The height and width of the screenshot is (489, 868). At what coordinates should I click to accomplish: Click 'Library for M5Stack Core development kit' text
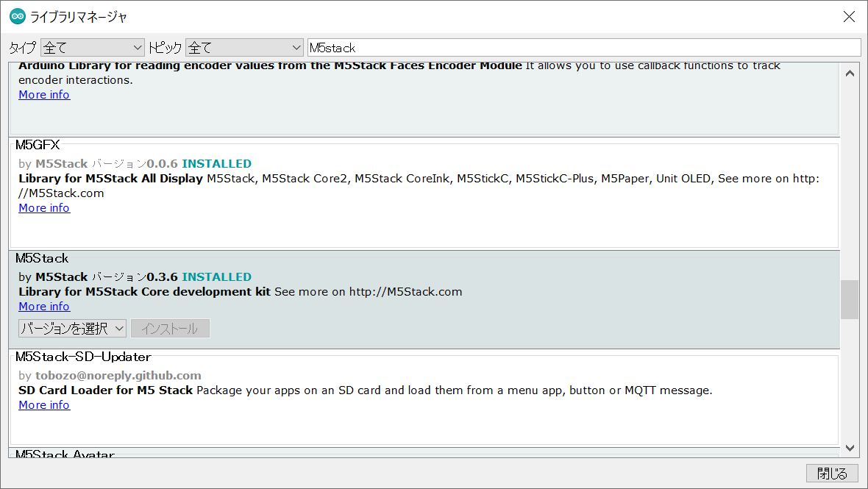tap(144, 292)
